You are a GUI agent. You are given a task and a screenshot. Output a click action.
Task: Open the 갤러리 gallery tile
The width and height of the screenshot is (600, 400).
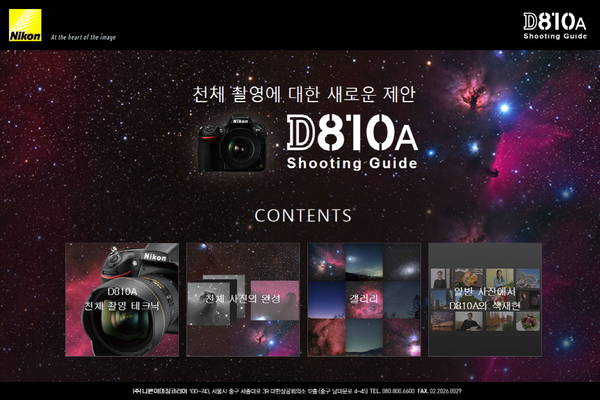tap(364, 300)
